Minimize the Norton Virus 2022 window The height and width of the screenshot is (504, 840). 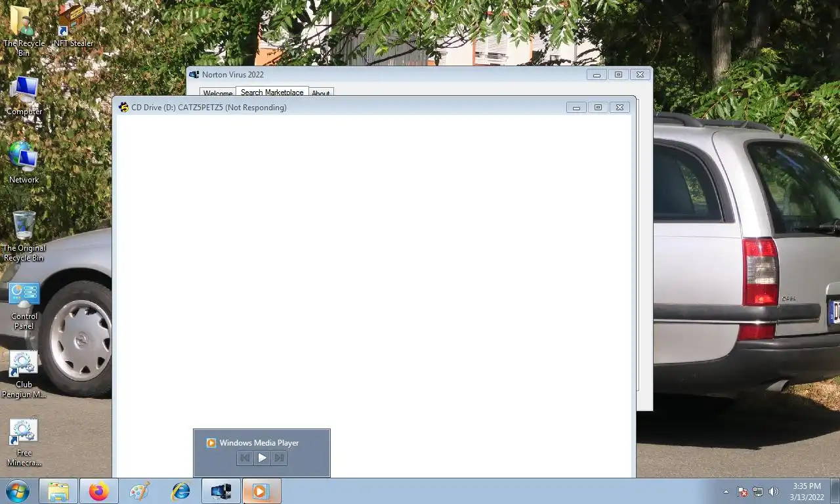597,75
